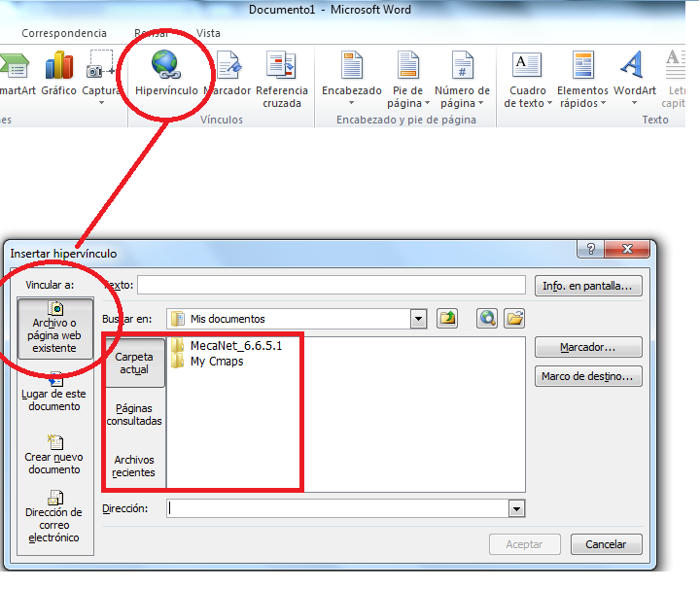Click the Marco de destino button
The image size is (700, 589).
point(588,376)
